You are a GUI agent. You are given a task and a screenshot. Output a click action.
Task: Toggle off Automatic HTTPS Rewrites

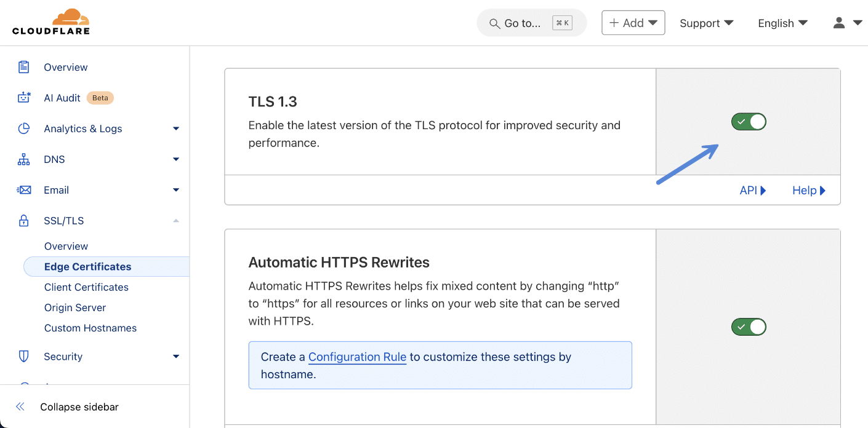coord(748,327)
